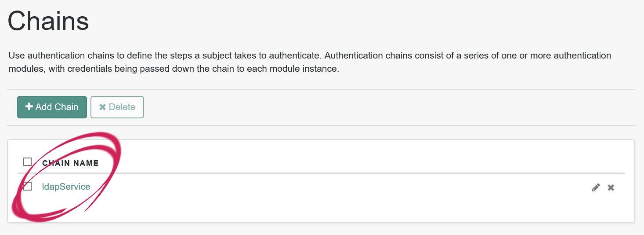
Task: Open the ldapService chain link
Action: click(66, 187)
